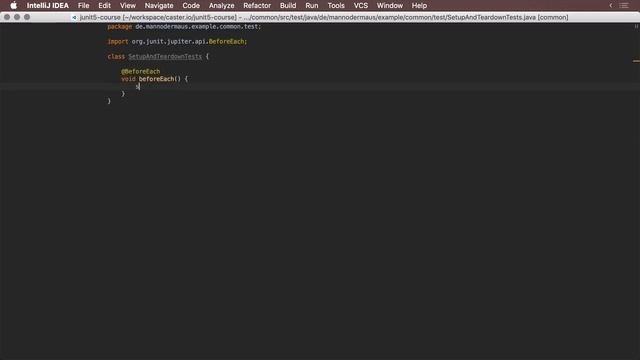Open the File menu
640x360 pixels.
(x=84, y=5)
